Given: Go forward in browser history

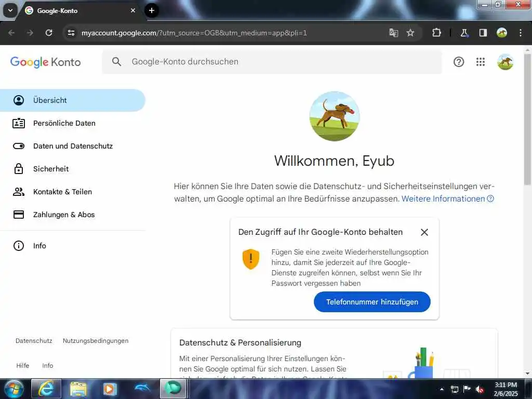Looking at the screenshot, I should pos(30,33).
